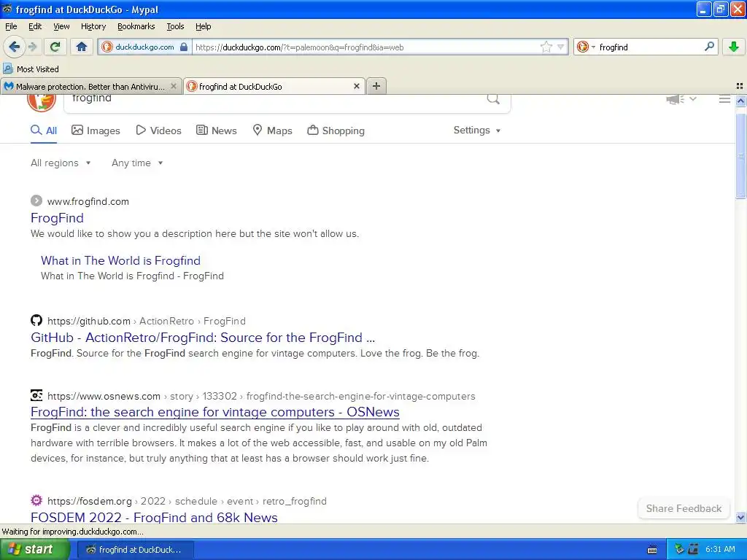Switch to Images results
747x560 pixels.
click(x=96, y=131)
